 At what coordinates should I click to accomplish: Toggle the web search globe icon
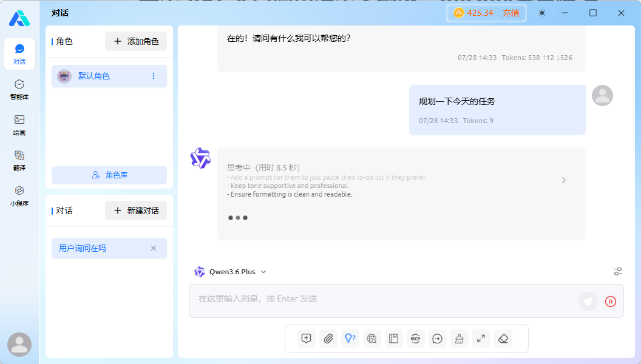coord(371,339)
